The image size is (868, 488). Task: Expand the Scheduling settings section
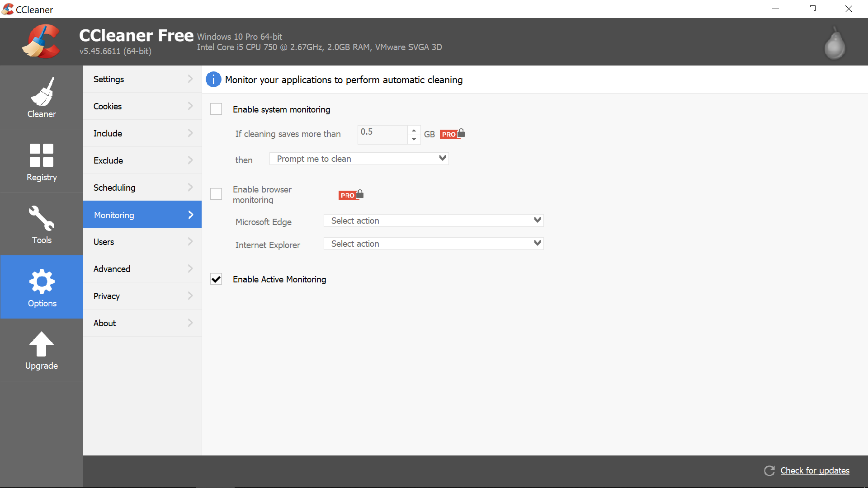tap(142, 187)
